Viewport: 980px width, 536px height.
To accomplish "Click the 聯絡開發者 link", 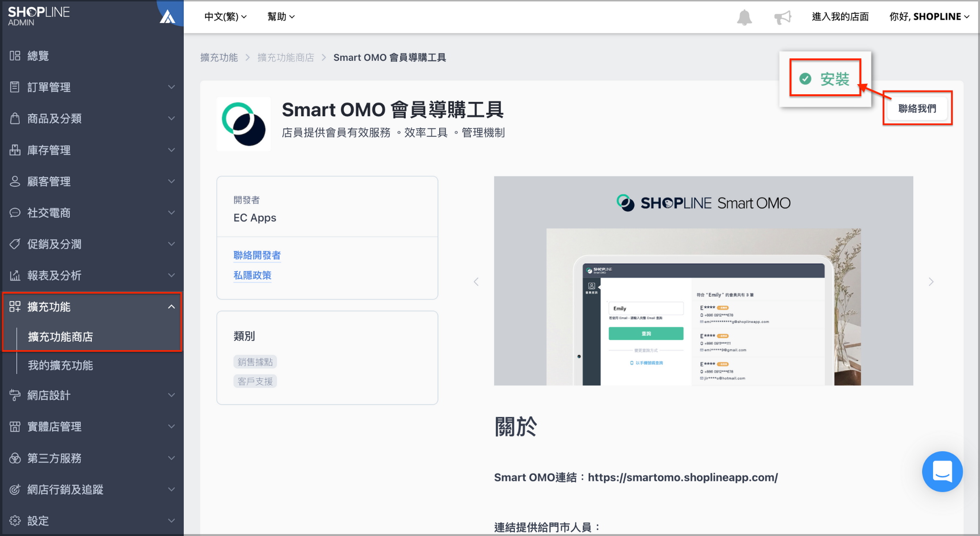I will (257, 256).
